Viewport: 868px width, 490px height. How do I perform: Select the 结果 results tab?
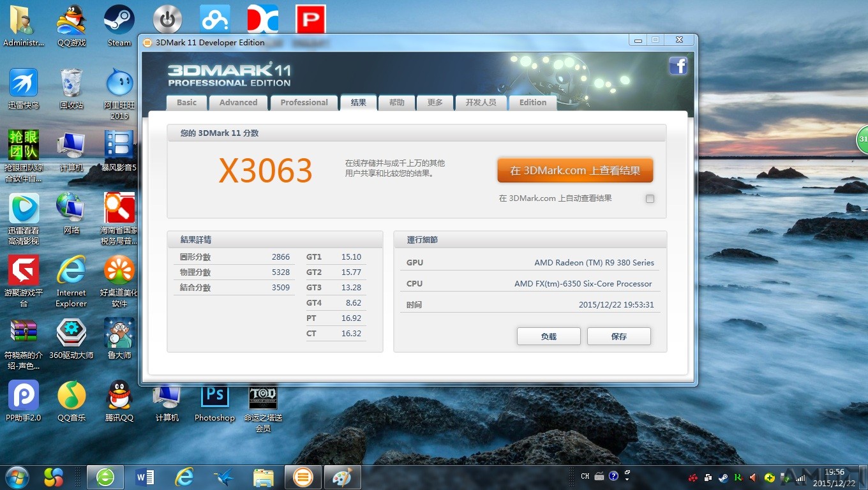coord(358,103)
